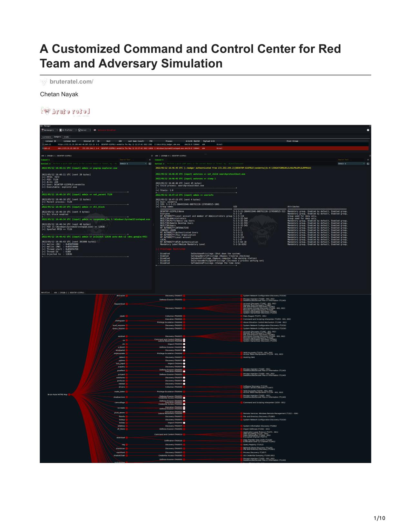Click the Collection (TA0009) node beside mkdir
411x532 pixels.
pyautogui.click(x=184, y=316)
